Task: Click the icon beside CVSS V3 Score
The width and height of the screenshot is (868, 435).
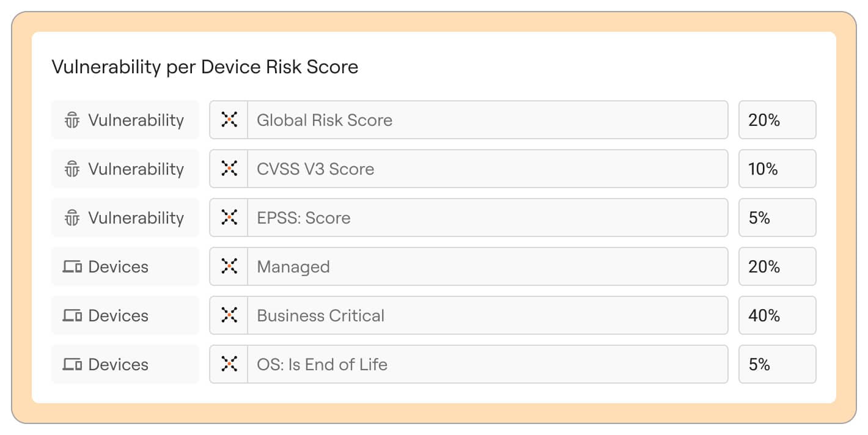Action: coord(229,169)
